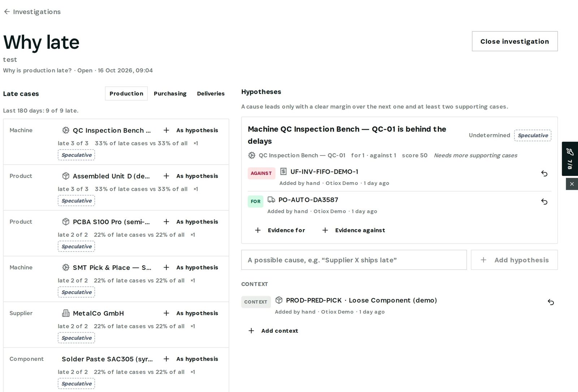
Task: Click truck icon beside PO-AUTO-DA3587
Action: (x=271, y=199)
